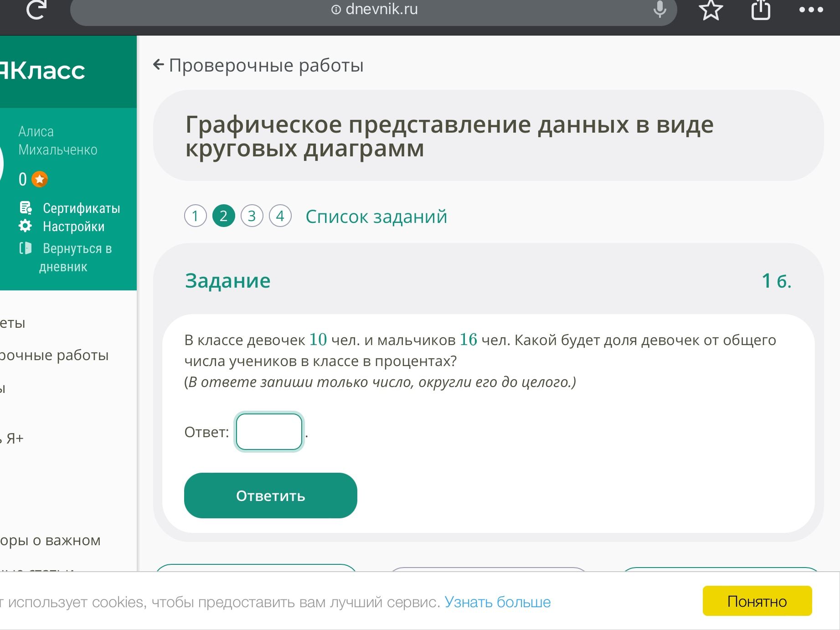The height and width of the screenshot is (630, 840).
Task: Open the sidebar item ending in о важном
Action: click(50, 540)
